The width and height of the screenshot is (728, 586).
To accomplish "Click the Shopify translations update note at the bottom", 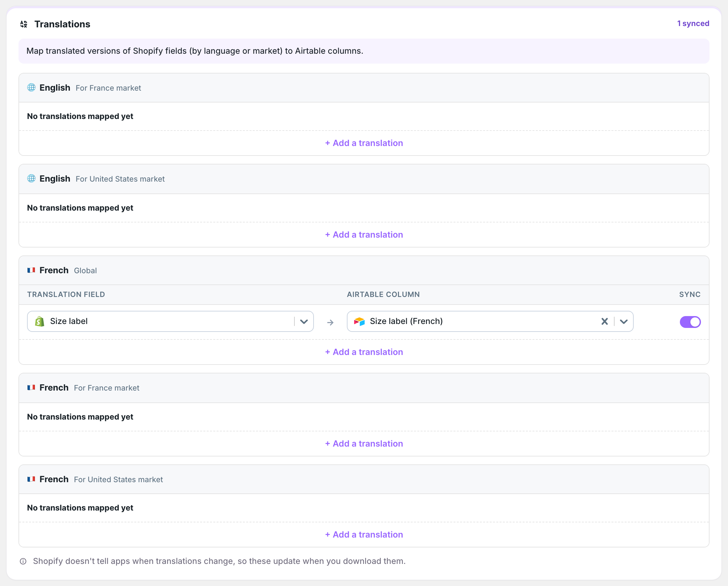I will (x=220, y=561).
